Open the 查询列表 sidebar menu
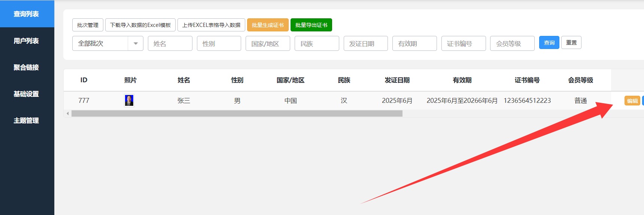This screenshot has width=644, height=215. pyautogui.click(x=27, y=14)
